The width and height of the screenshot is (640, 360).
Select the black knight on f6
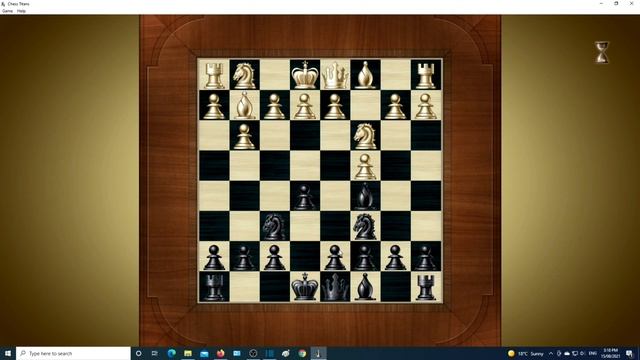pos(274,227)
